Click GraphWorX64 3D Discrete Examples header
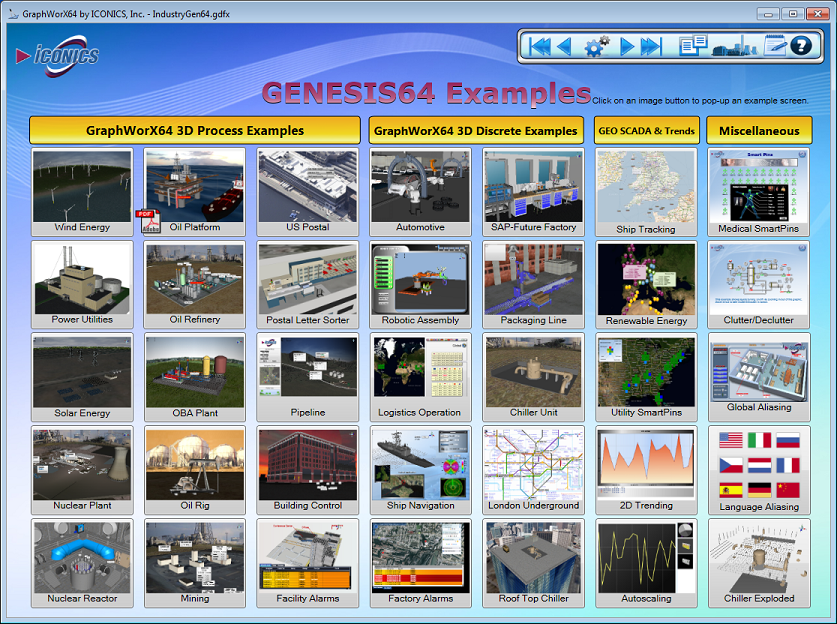This screenshot has height=624, width=837. coord(476,130)
